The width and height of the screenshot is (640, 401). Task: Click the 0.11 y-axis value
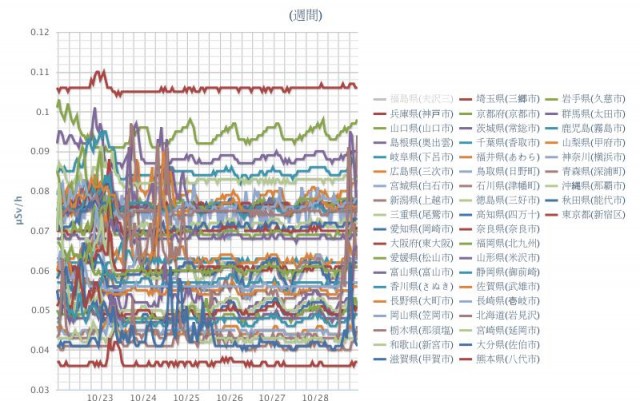(x=40, y=72)
